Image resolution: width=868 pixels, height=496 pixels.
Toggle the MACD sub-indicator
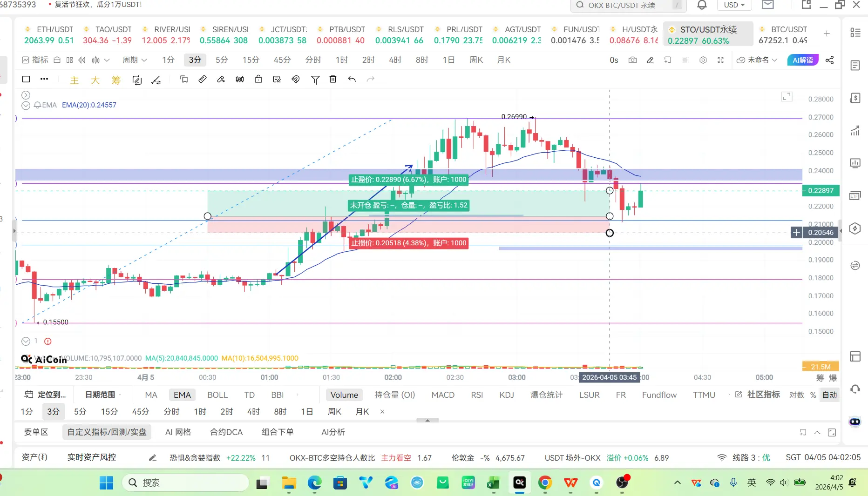[x=443, y=395]
